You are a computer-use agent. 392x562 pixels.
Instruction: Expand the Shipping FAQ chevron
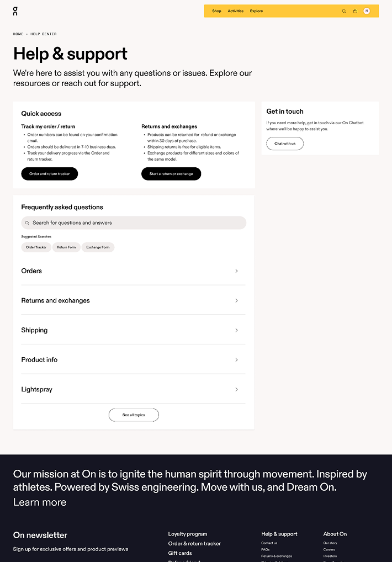pos(236,330)
